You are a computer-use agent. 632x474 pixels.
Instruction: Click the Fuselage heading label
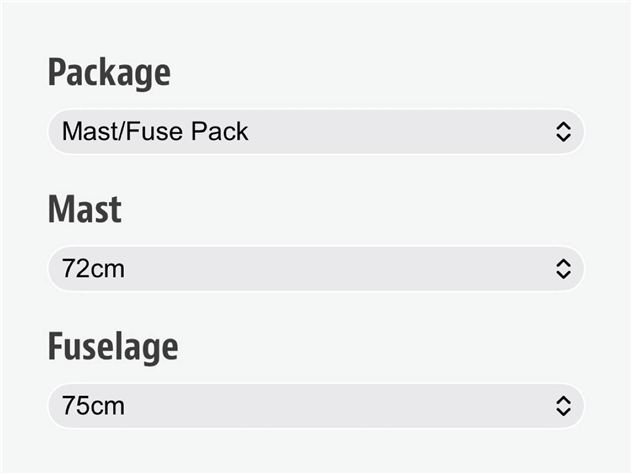click(x=113, y=347)
